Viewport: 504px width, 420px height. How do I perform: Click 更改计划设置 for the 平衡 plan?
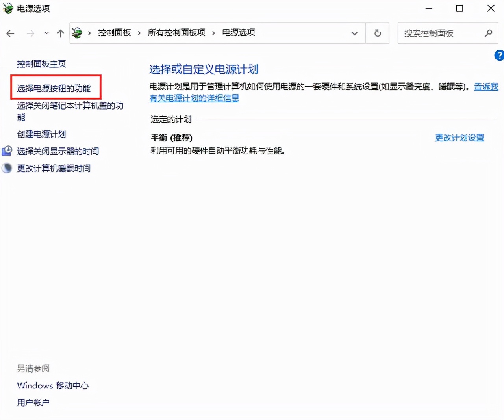coord(460,138)
